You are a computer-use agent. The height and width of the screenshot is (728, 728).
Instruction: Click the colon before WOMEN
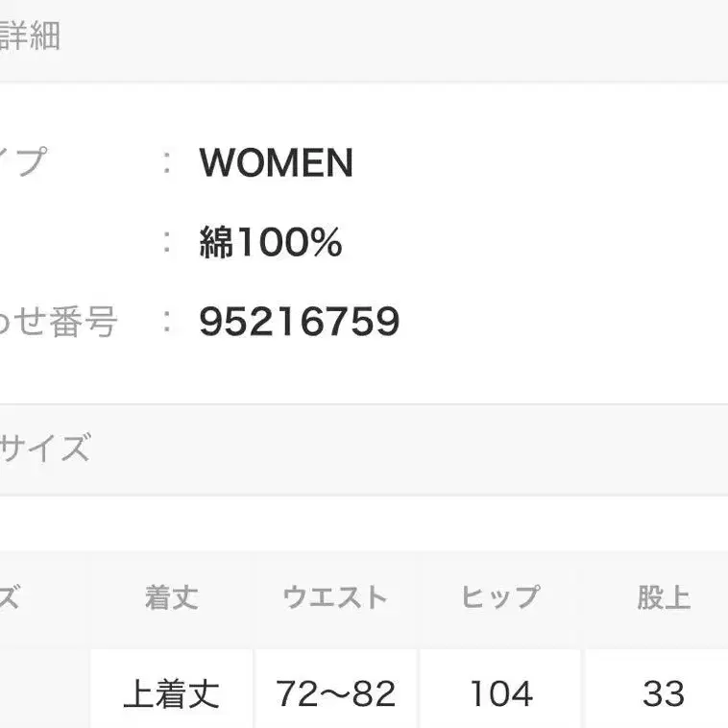click(168, 163)
